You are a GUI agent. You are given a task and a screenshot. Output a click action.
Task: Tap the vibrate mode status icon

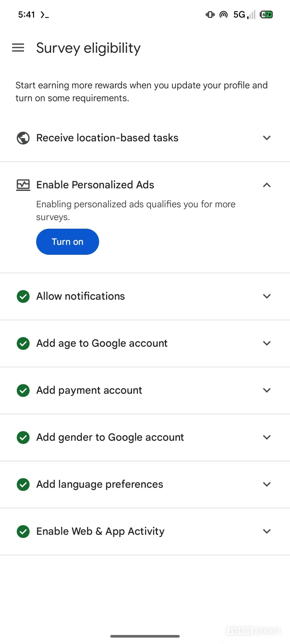tap(210, 15)
